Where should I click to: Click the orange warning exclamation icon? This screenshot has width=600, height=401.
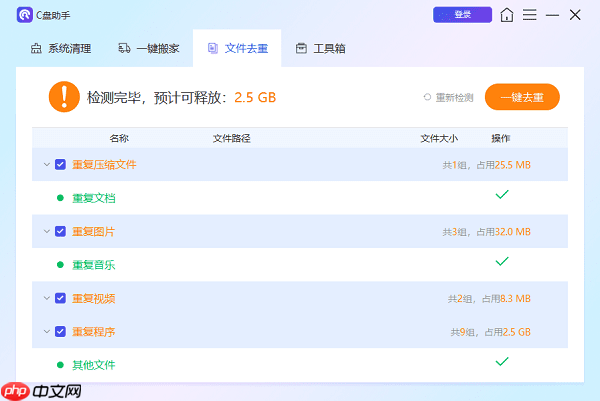pyautogui.click(x=64, y=97)
